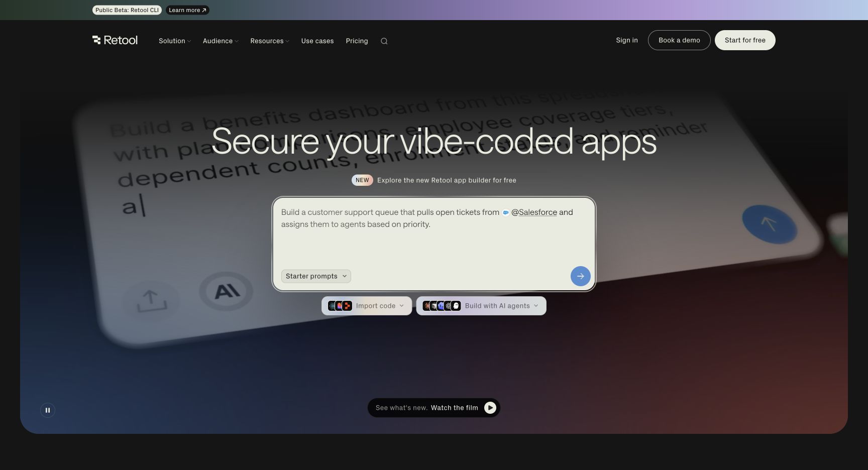Click the Retool logo
The width and height of the screenshot is (868, 470).
tap(115, 40)
